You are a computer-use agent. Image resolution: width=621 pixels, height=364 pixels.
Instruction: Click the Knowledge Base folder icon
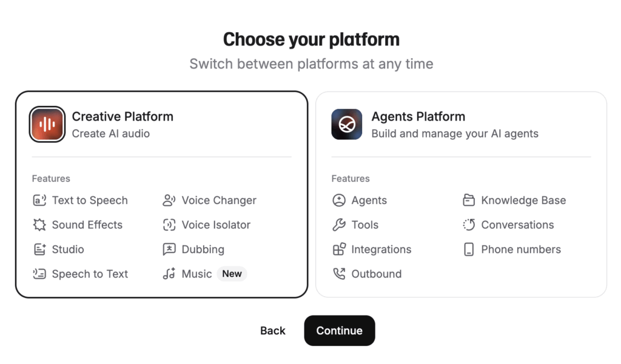click(x=469, y=200)
